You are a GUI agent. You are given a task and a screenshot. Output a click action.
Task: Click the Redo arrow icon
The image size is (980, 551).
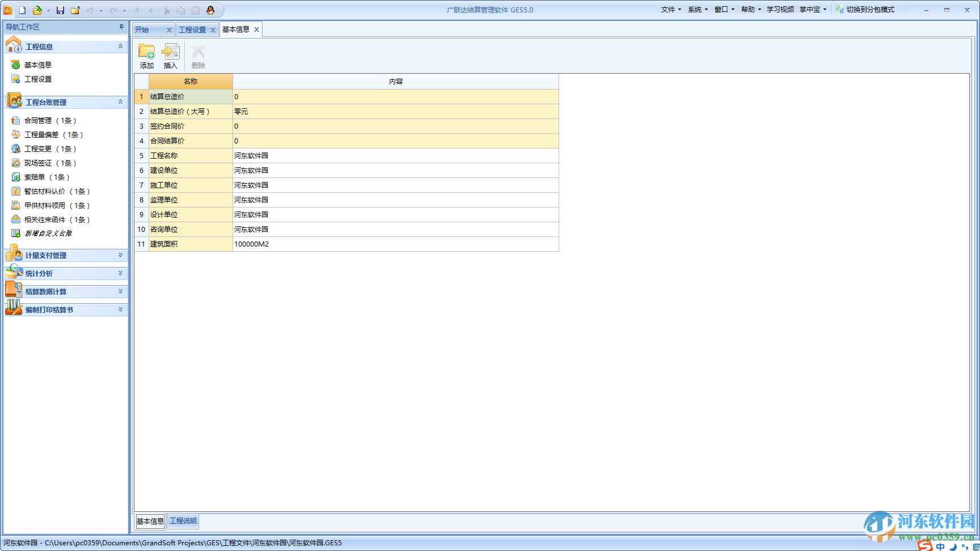coord(113,10)
